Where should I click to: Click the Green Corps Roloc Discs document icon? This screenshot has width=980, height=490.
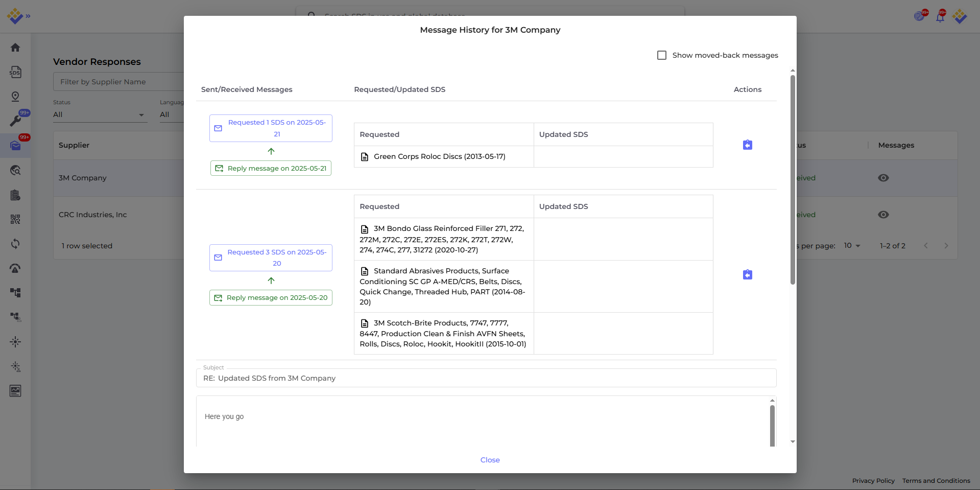click(365, 157)
